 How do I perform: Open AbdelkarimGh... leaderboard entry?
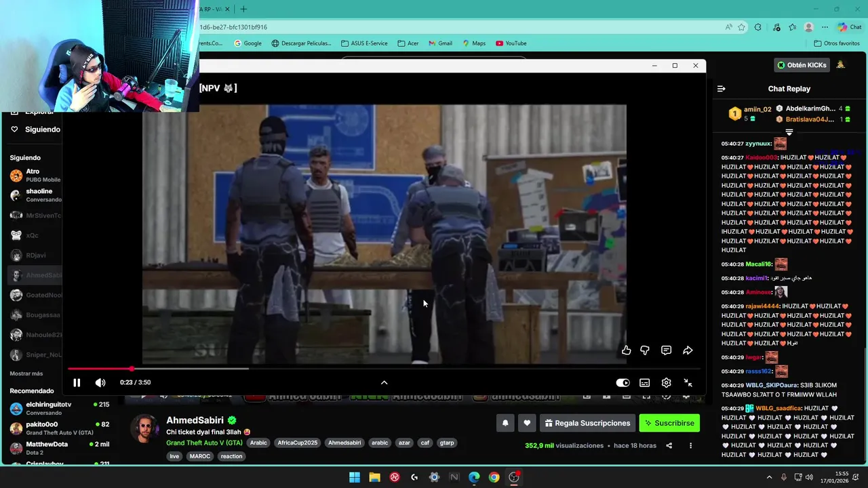[813, 108]
